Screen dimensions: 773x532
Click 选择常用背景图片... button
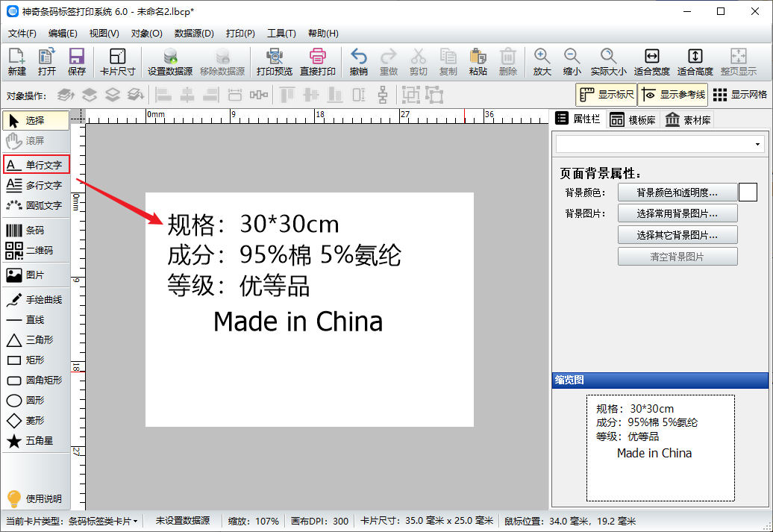coord(677,213)
